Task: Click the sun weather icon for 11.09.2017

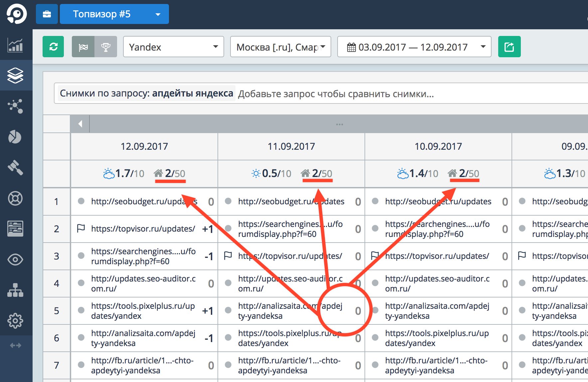Action: (x=256, y=173)
